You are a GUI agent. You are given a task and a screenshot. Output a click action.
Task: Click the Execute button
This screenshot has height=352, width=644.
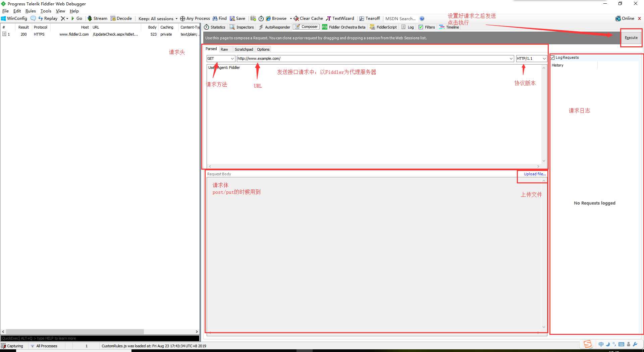point(631,38)
